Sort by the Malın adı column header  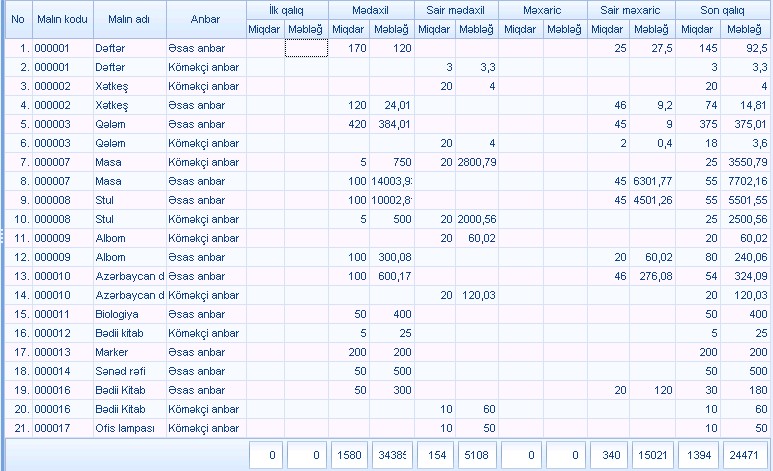(x=127, y=19)
